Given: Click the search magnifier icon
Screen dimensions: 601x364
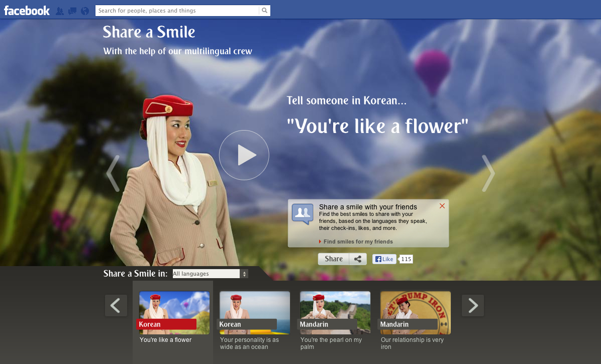Looking at the screenshot, I should [264, 11].
